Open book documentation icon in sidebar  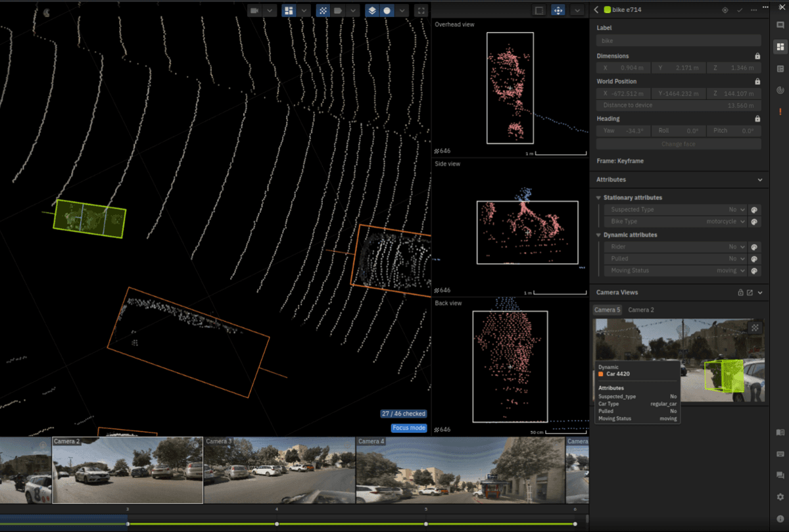pyautogui.click(x=780, y=432)
